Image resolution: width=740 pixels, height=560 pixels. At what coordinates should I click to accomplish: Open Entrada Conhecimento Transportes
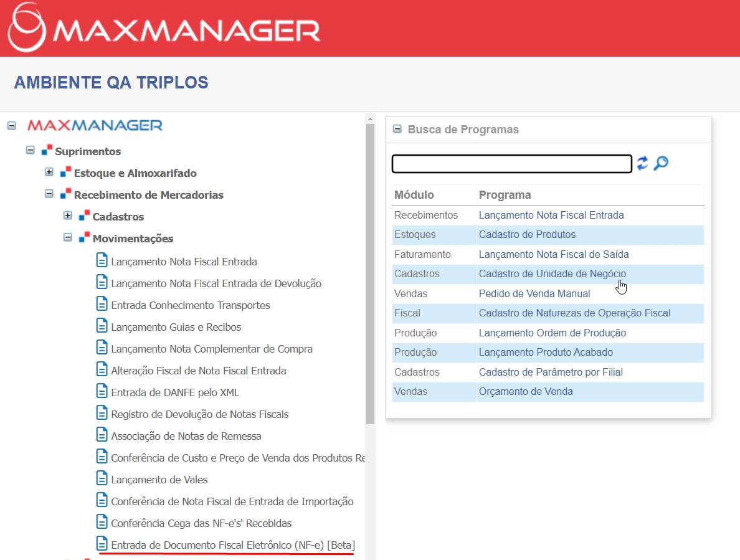point(191,305)
